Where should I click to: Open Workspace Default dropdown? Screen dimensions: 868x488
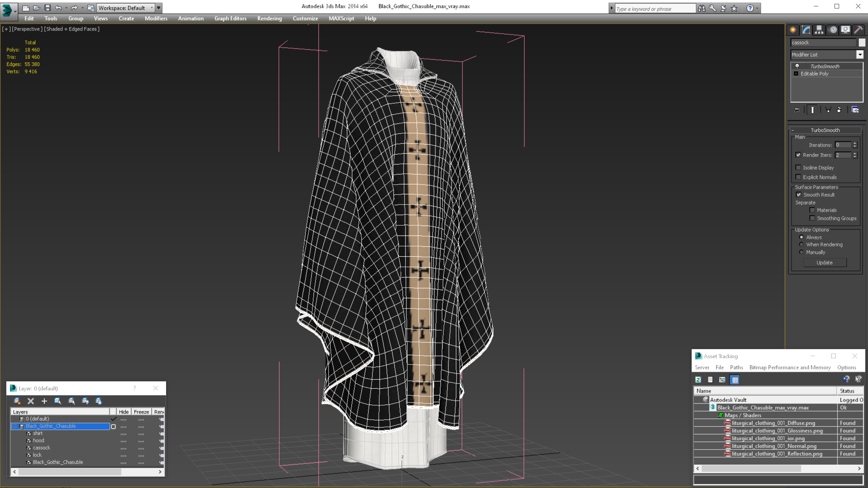pos(126,8)
